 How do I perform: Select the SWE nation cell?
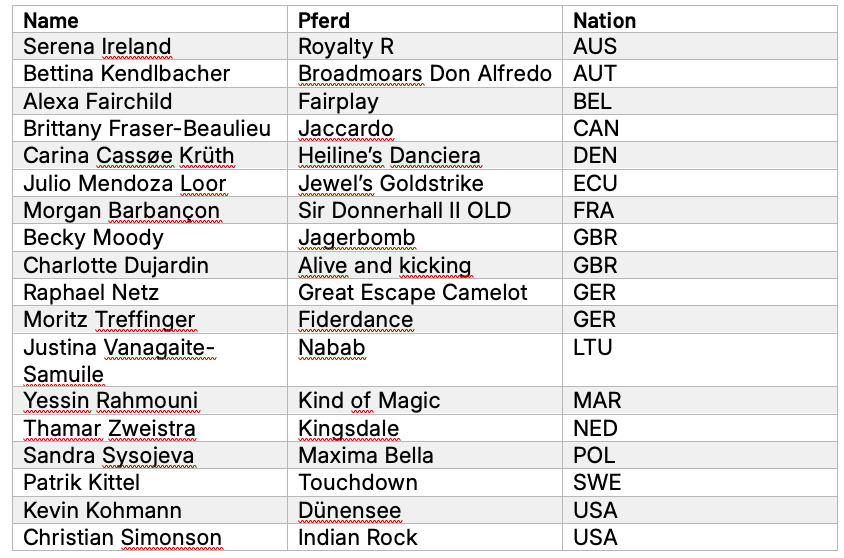coord(597,483)
